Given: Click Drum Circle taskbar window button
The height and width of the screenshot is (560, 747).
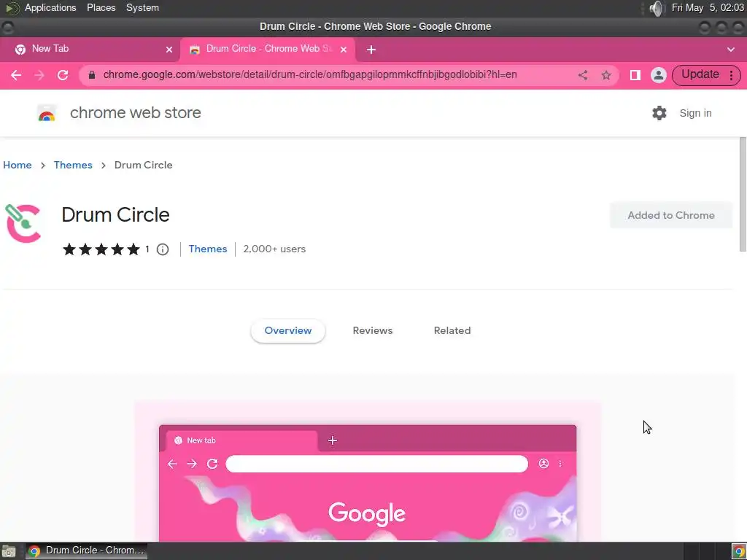Looking at the screenshot, I should click(x=86, y=551).
